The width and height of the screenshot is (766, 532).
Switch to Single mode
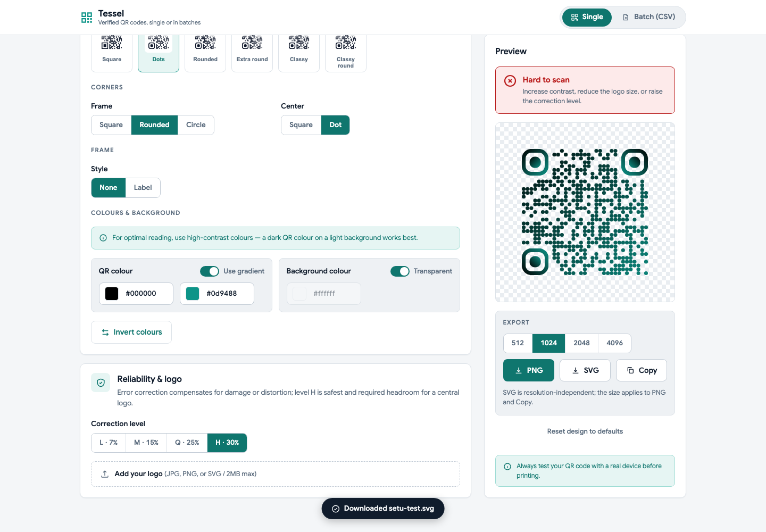[587, 17]
